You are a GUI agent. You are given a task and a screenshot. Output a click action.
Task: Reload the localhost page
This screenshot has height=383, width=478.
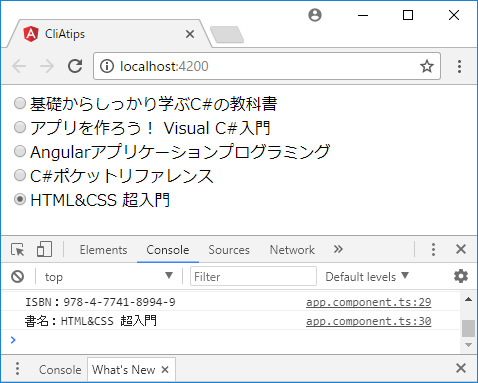click(75, 66)
